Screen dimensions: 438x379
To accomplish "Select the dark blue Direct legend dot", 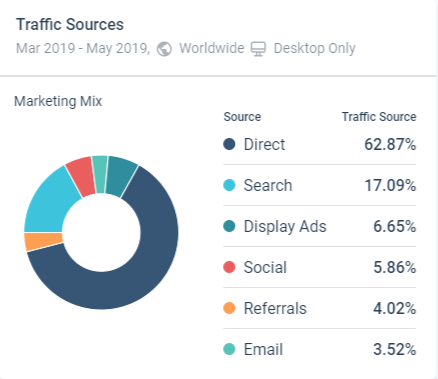I will [229, 144].
